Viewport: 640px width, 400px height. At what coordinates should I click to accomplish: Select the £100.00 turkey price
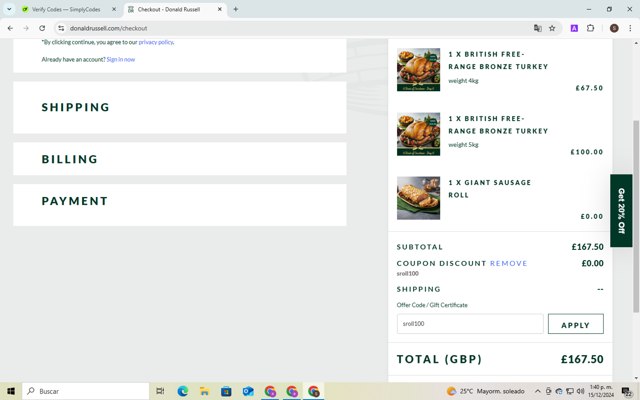coord(587,152)
